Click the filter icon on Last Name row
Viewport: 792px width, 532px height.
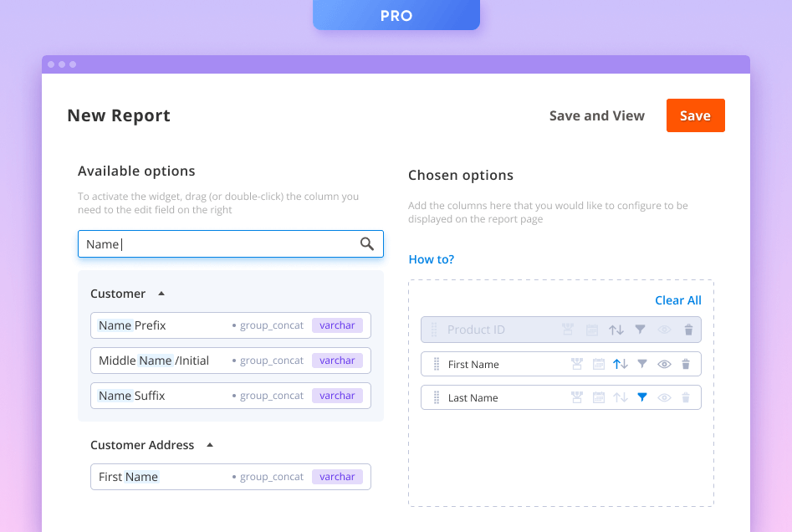(x=642, y=397)
